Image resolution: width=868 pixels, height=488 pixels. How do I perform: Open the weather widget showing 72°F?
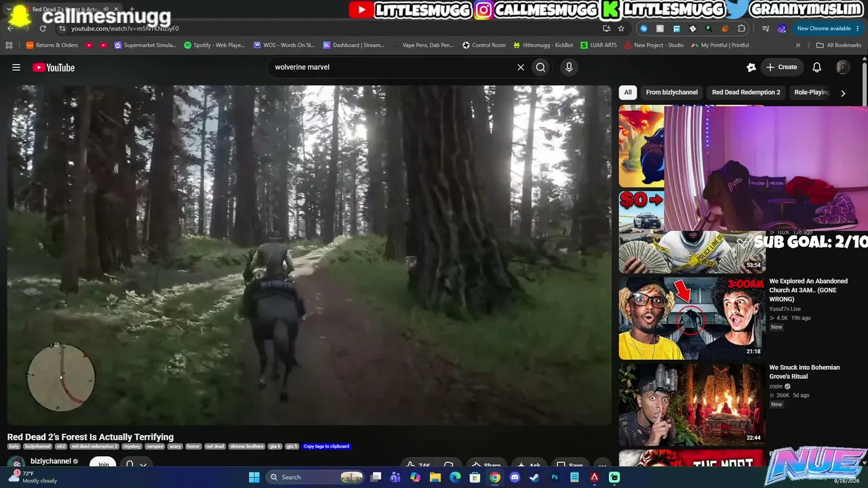click(33, 477)
